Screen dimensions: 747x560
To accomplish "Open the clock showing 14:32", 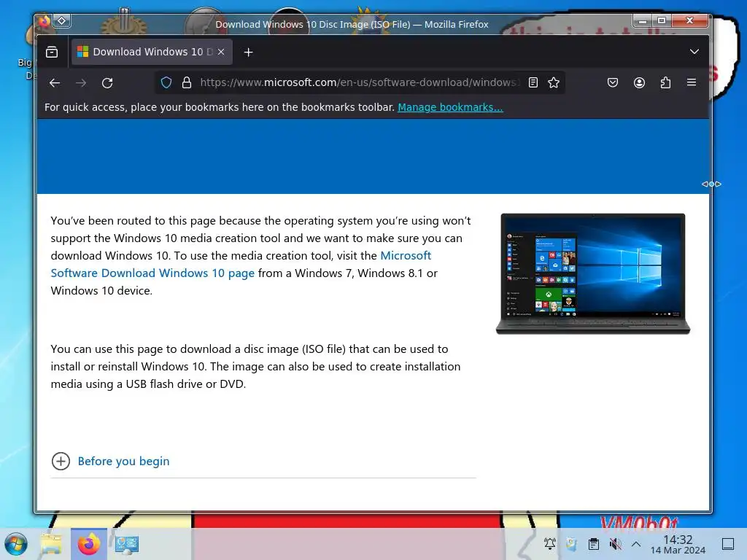I will pyautogui.click(x=678, y=544).
